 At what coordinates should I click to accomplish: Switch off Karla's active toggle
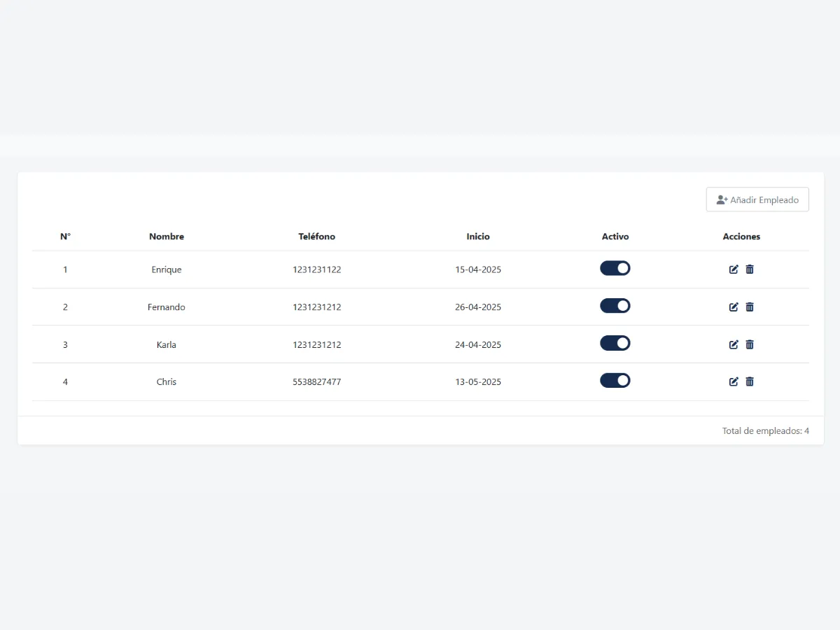point(615,343)
